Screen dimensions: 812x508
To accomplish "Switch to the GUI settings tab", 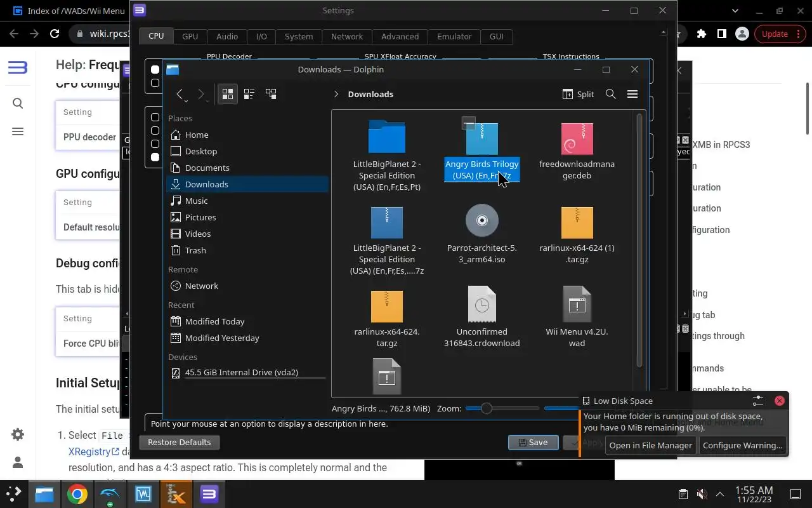I will [497, 36].
